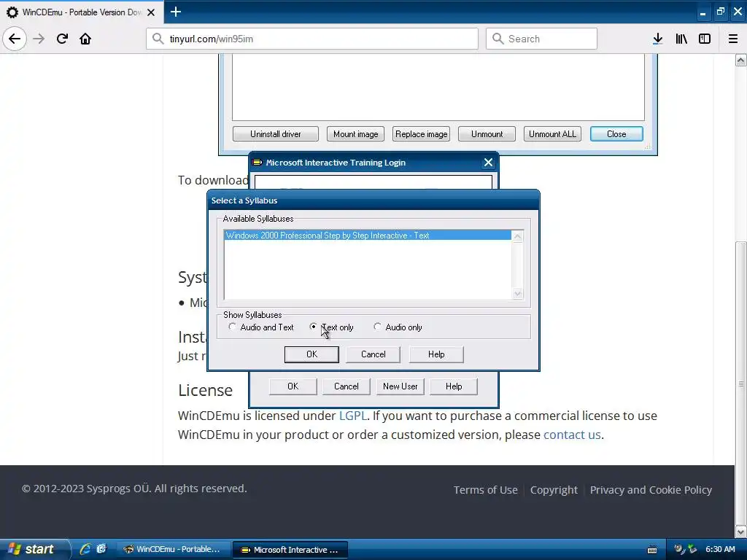
Task: Click second quick launch browser icon
Action: tap(101, 549)
